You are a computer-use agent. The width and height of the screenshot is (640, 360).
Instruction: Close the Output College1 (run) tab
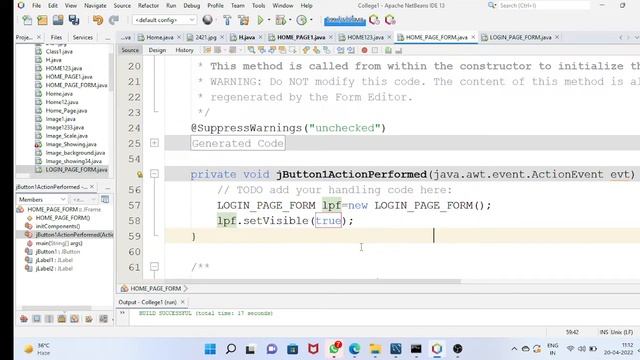[182, 302]
